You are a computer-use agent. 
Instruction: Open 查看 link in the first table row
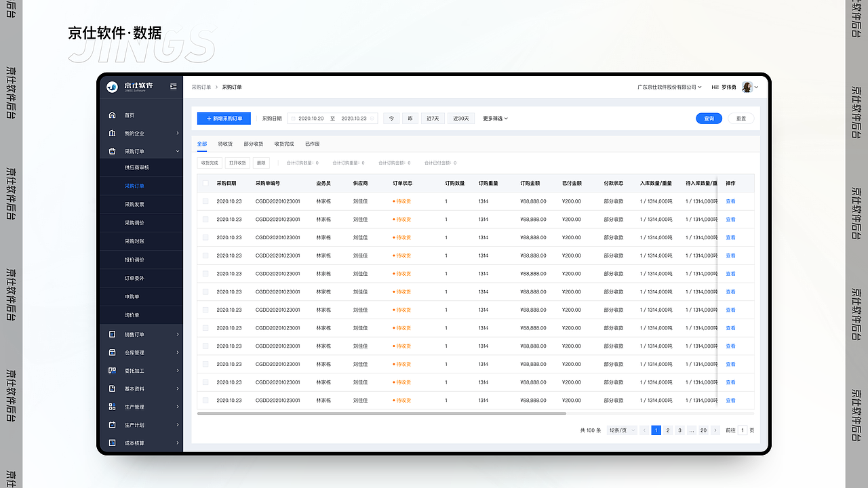(x=730, y=201)
